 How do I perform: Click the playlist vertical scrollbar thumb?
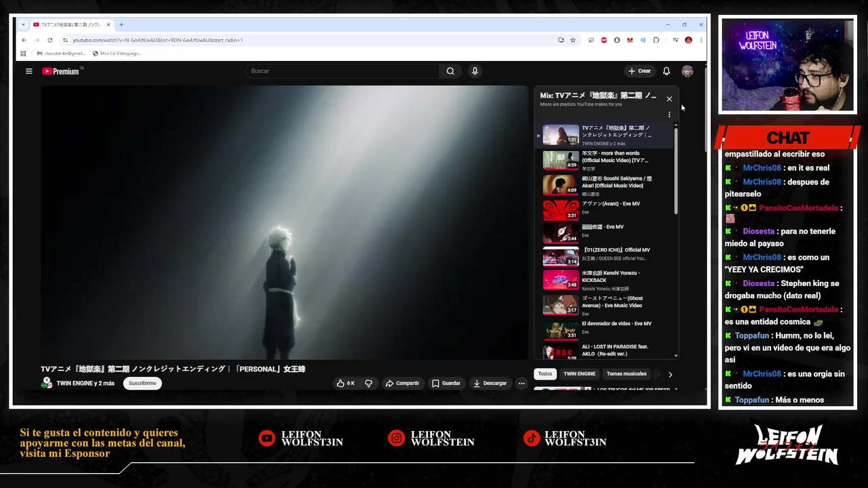[x=675, y=169]
